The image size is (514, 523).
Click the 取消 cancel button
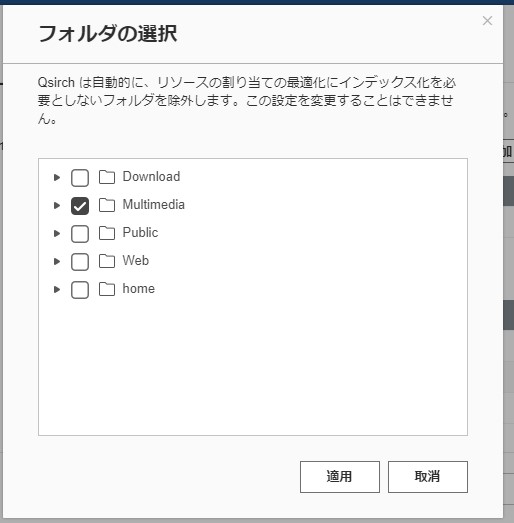pos(428,477)
